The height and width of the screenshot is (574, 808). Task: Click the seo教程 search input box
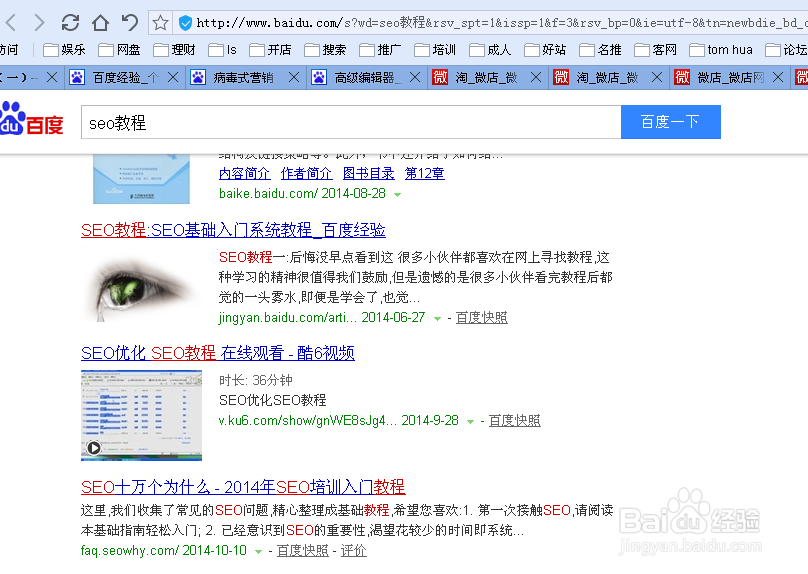(x=351, y=122)
